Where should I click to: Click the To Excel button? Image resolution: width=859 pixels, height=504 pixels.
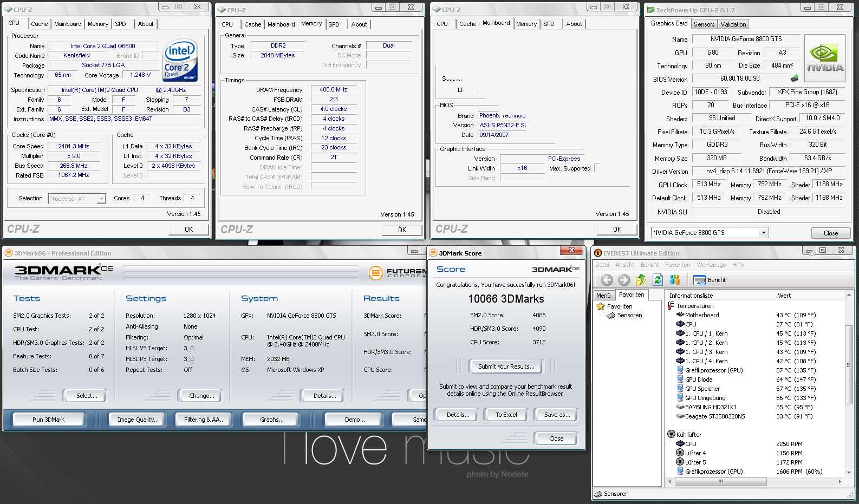[x=506, y=415]
